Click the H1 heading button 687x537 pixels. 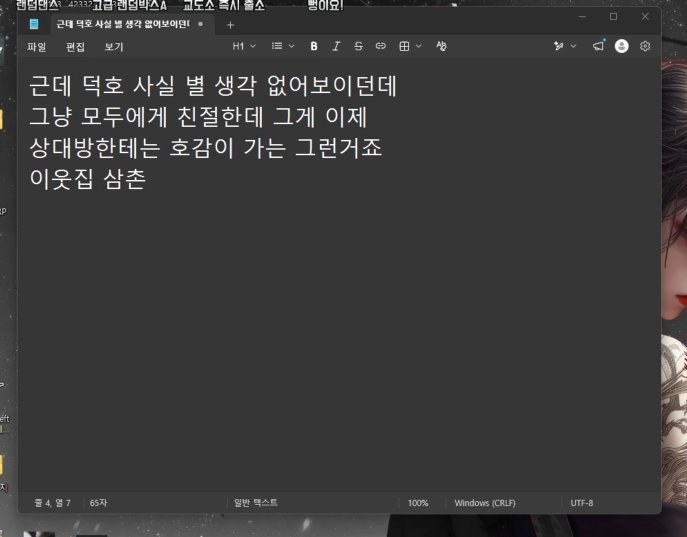pos(238,46)
